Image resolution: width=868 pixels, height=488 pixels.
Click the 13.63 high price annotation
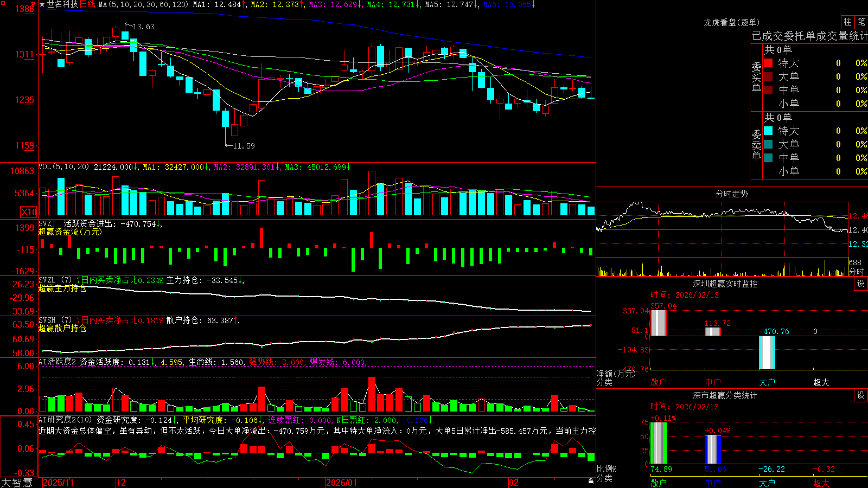click(143, 27)
